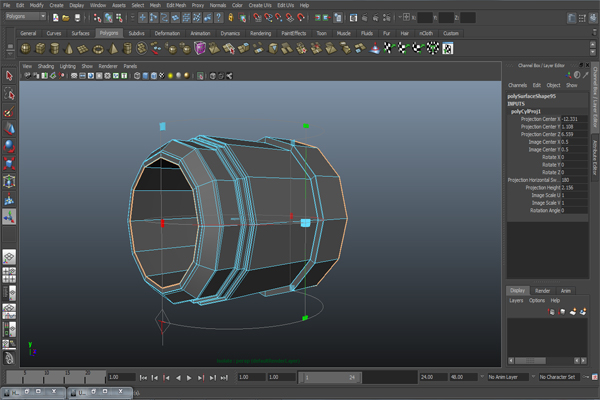Create a new empty display layer
The image size is (600, 400).
tap(572, 312)
